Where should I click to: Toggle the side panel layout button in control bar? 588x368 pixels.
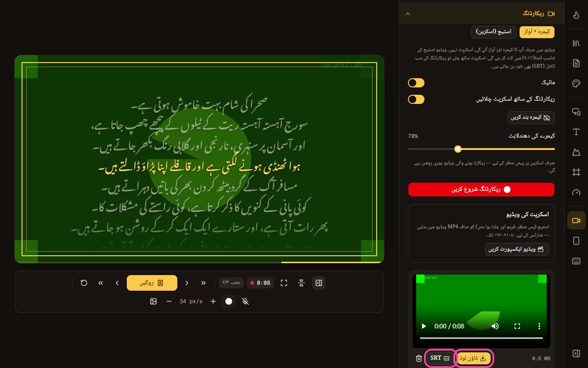[x=319, y=283]
